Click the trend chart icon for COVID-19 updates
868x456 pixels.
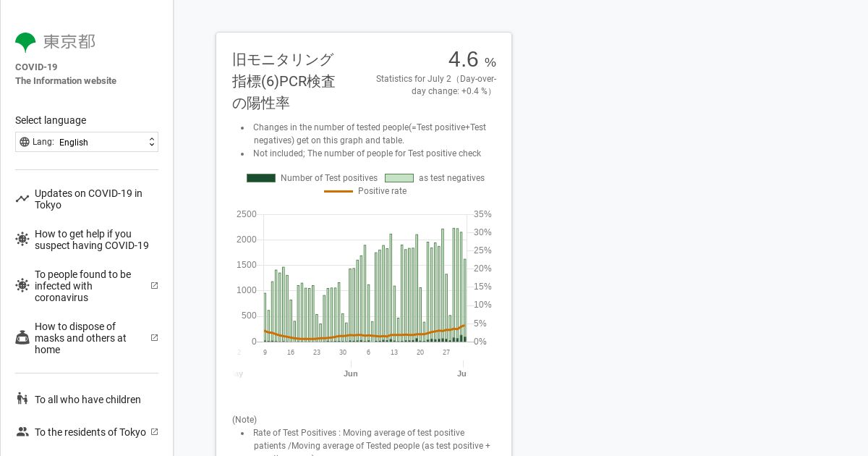point(22,199)
